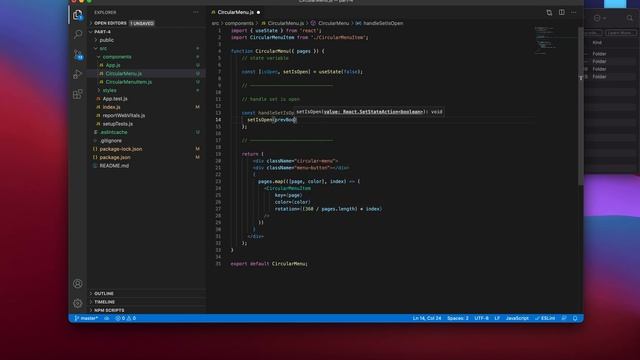Click the CircularMenu function breadcrumb
640x360 pixels.
click(x=330, y=23)
